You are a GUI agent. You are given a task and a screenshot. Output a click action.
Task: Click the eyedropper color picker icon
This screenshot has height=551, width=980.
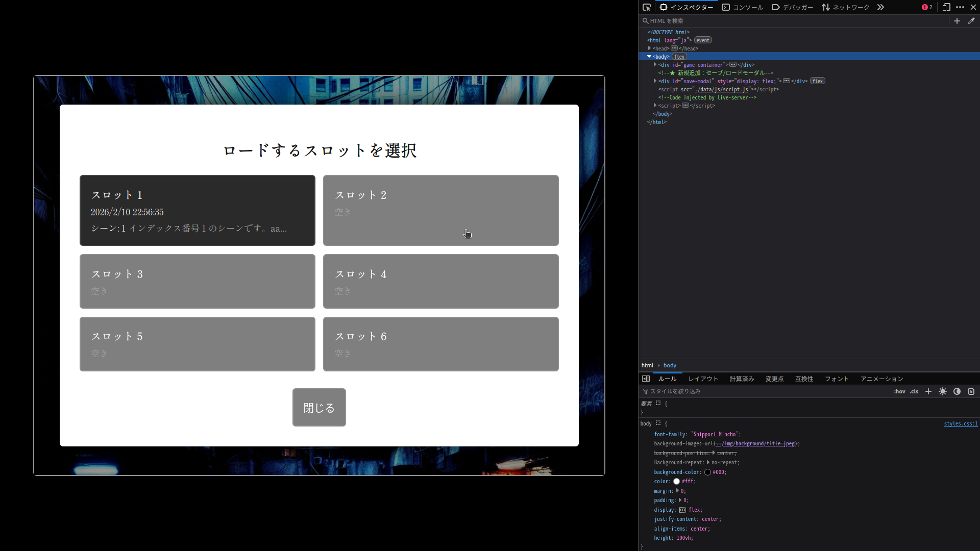(x=971, y=21)
